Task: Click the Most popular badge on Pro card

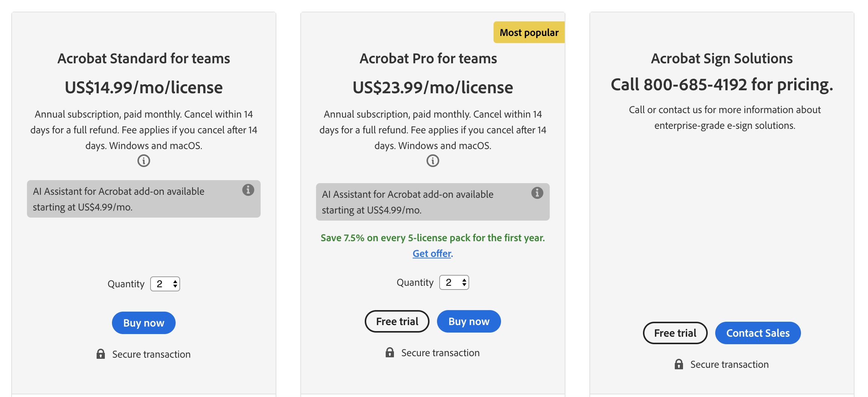Action: 529,32
